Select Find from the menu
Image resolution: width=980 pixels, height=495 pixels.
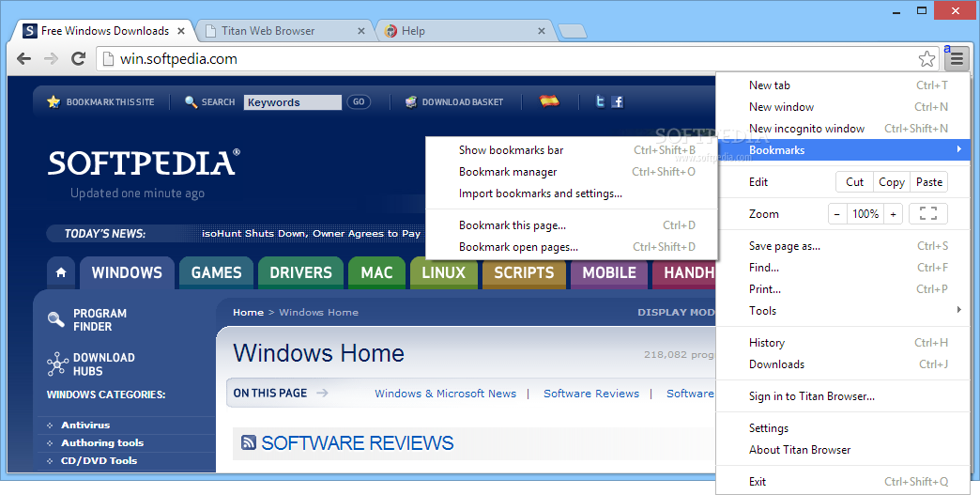click(843, 268)
